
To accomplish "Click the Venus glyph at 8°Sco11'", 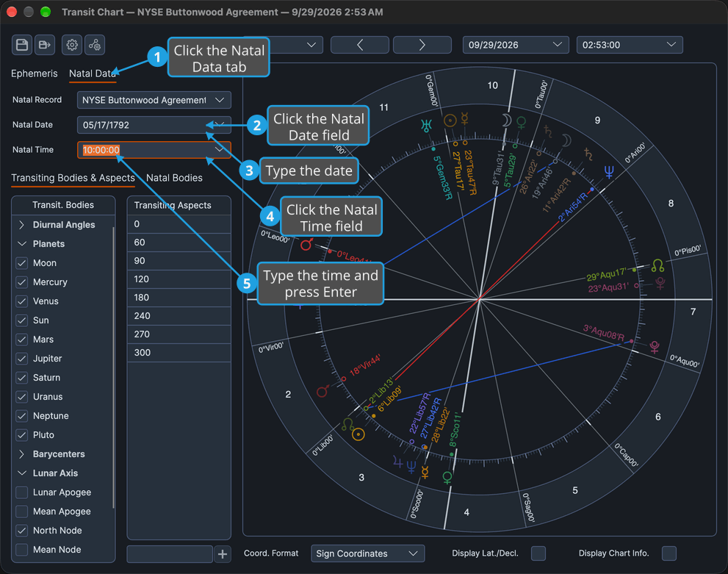I will [x=447, y=478].
